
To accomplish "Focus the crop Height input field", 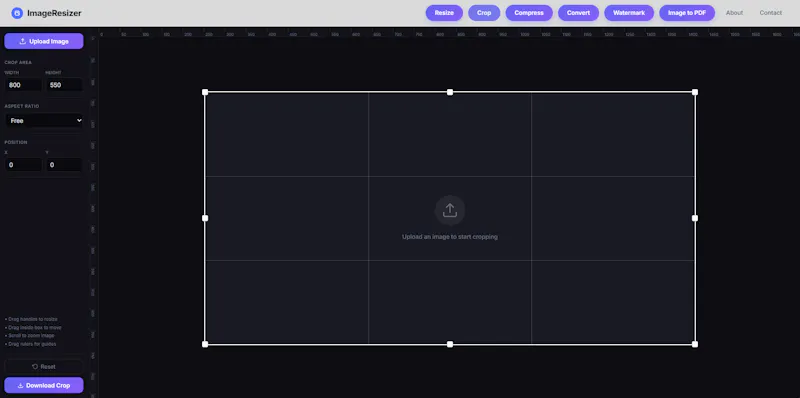I will (x=64, y=85).
